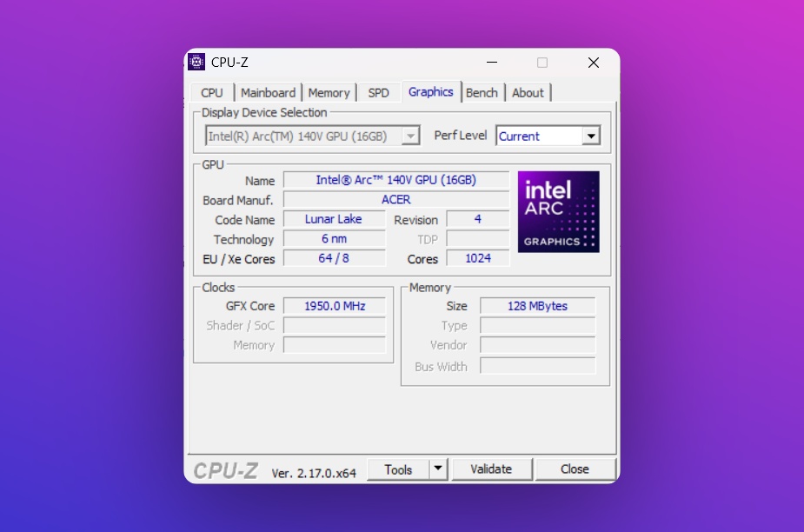Click the 6 nm technology value
This screenshot has width=804, height=532.
coord(335,238)
